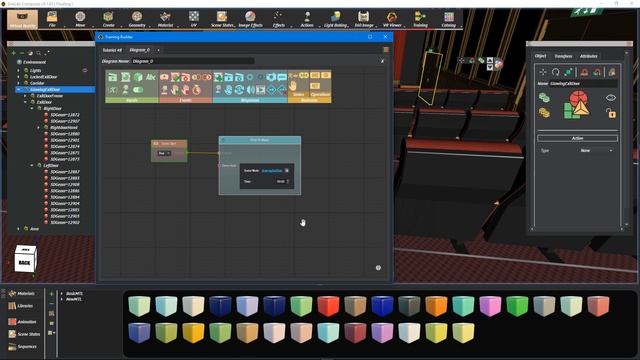Open the Actions ribbon menu

click(x=307, y=19)
